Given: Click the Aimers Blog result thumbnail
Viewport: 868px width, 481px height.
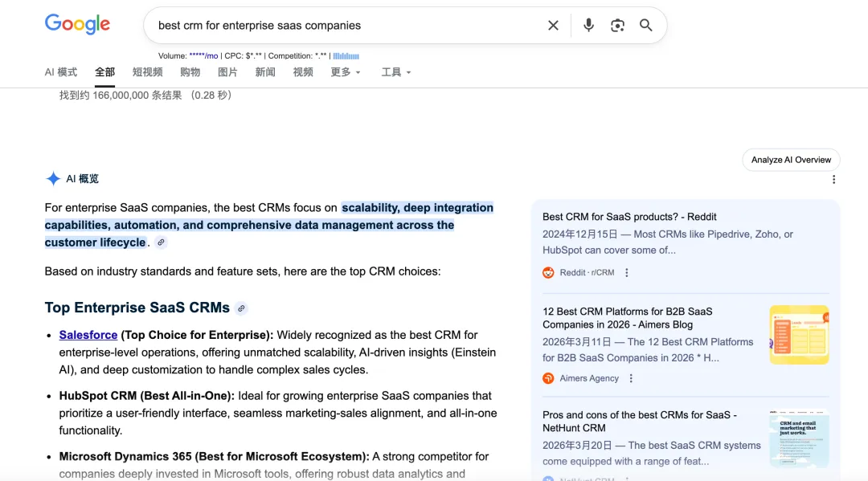Looking at the screenshot, I should (799, 334).
